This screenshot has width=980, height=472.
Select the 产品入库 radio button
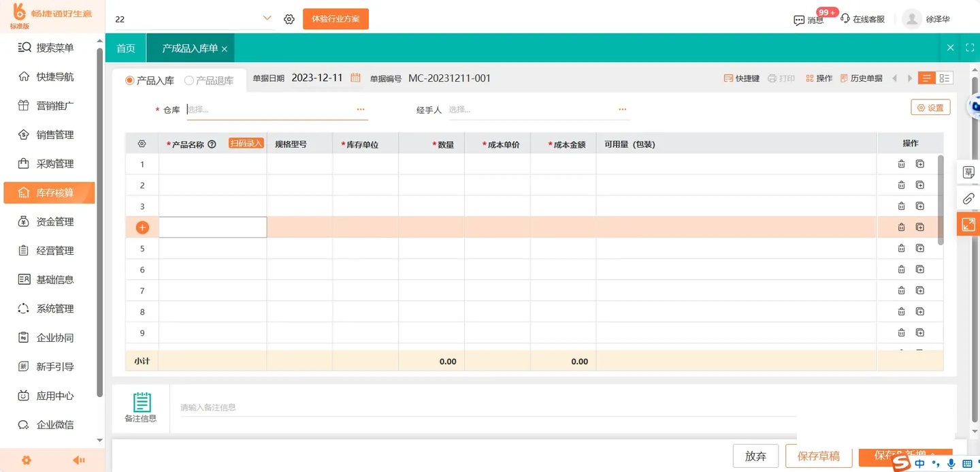pos(130,80)
